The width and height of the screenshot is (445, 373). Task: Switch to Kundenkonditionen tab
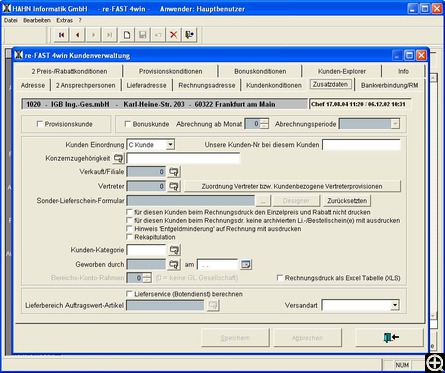(274, 85)
